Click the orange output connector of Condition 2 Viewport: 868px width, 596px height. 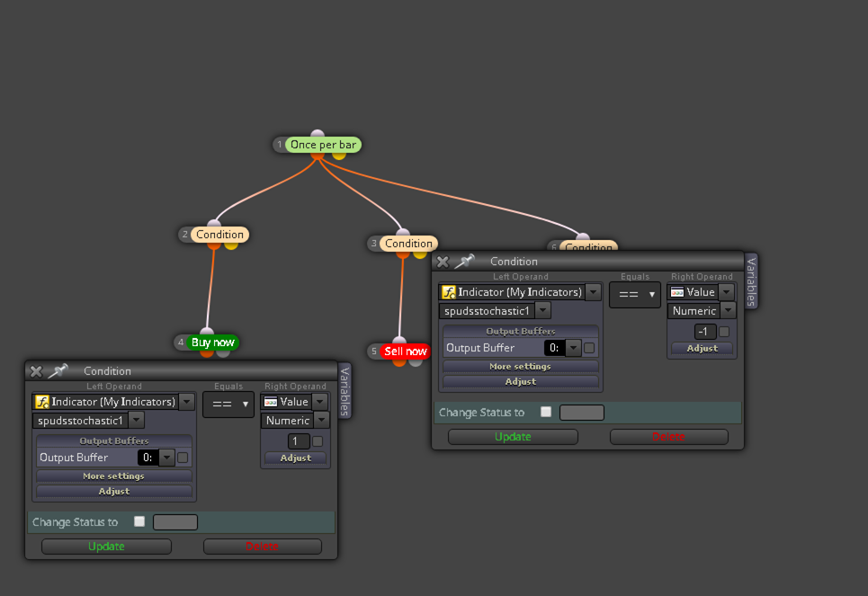214,245
